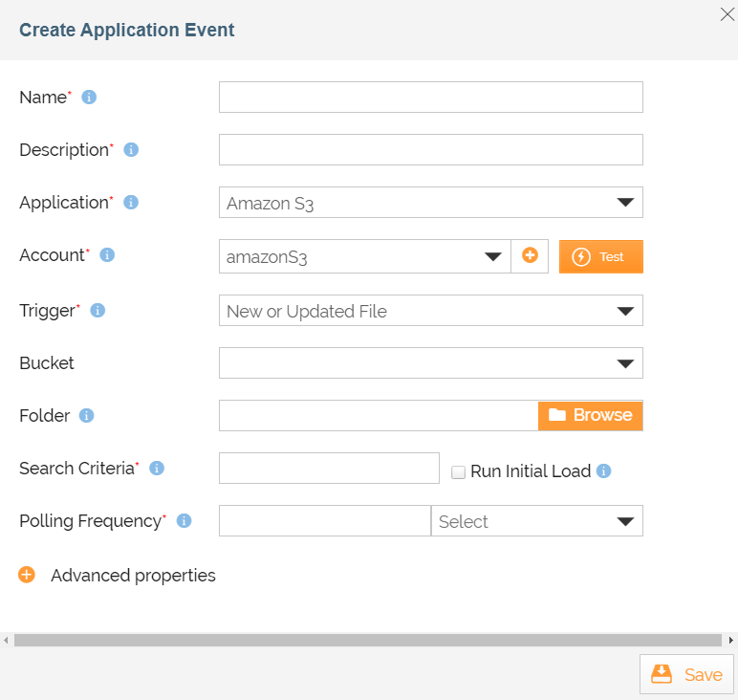
Task: Click the info icon beside Description
Action: click(132, 150)
